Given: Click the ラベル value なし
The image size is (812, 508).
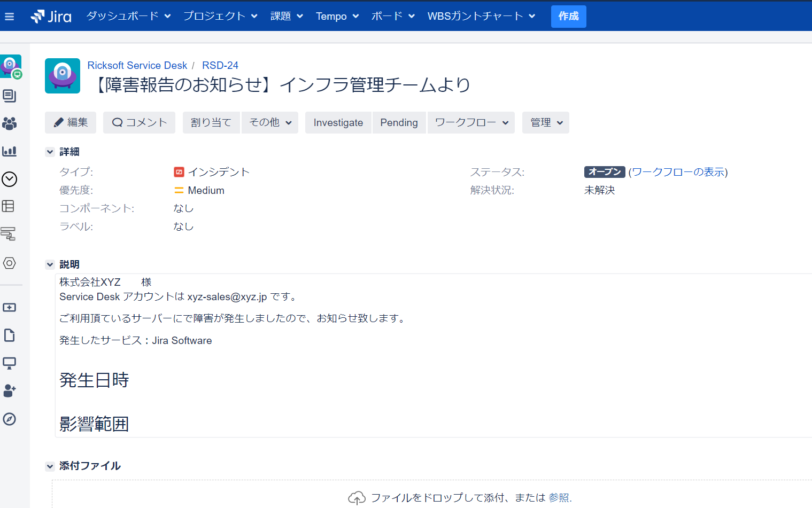Looking at the screenshot, I should [x=183, y=226].
